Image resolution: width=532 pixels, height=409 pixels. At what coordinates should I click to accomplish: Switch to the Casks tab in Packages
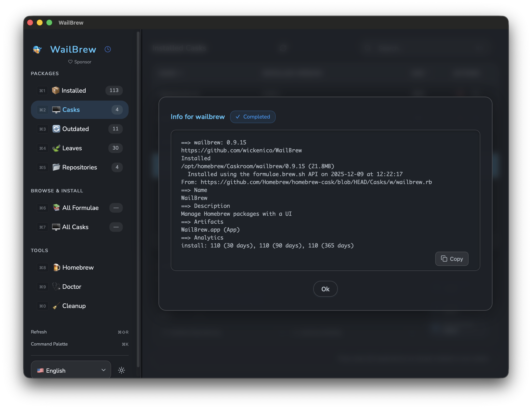(71, 110)
